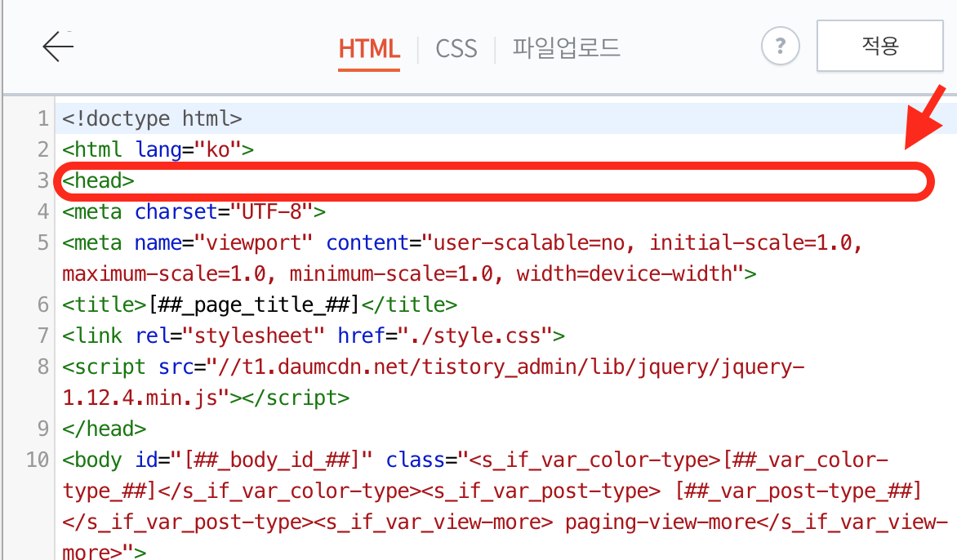Screen dimensions: 957x560
Task: Open help via the question mark icon
Action: [780, 46]
